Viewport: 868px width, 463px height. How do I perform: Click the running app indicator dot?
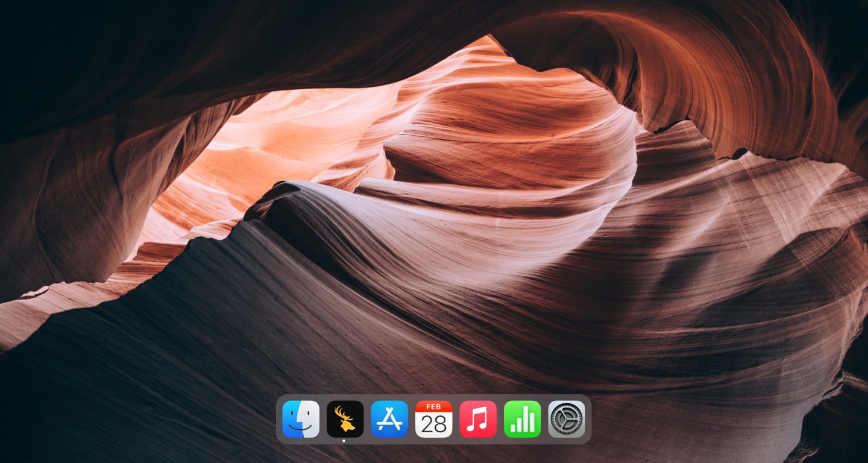click(x=344, y=440)
